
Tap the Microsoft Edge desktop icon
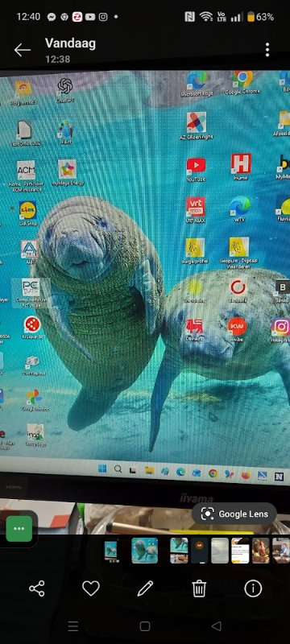197,80
